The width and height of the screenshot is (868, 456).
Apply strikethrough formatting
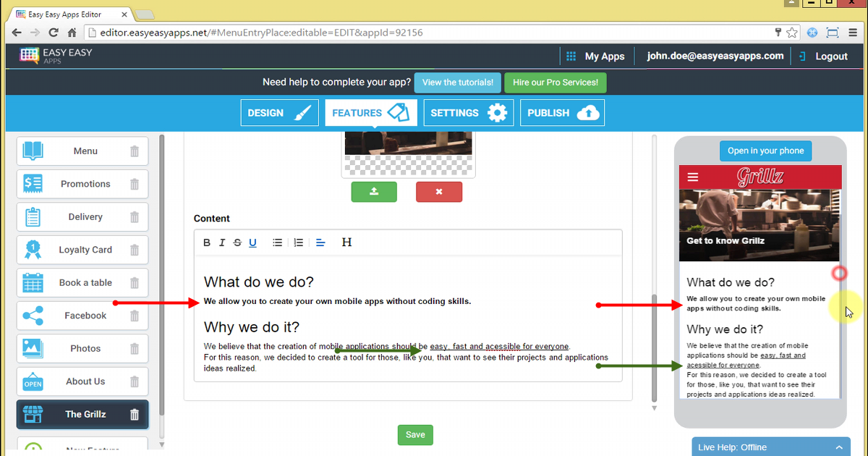(x=237, y=242)
